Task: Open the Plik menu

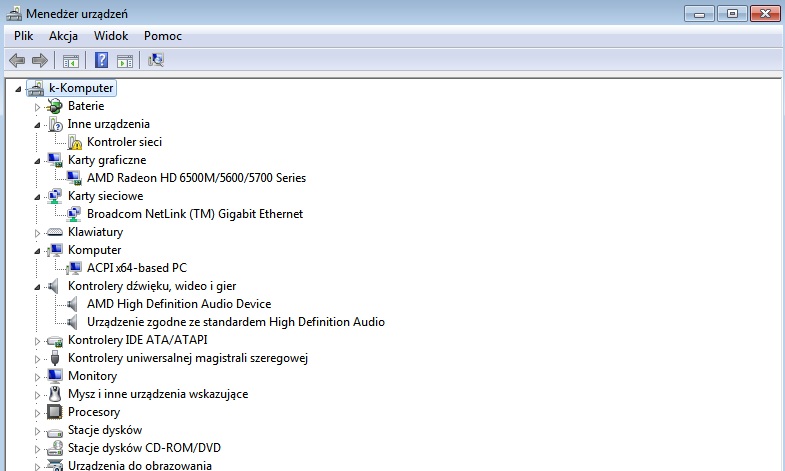Action: (24, 36)
